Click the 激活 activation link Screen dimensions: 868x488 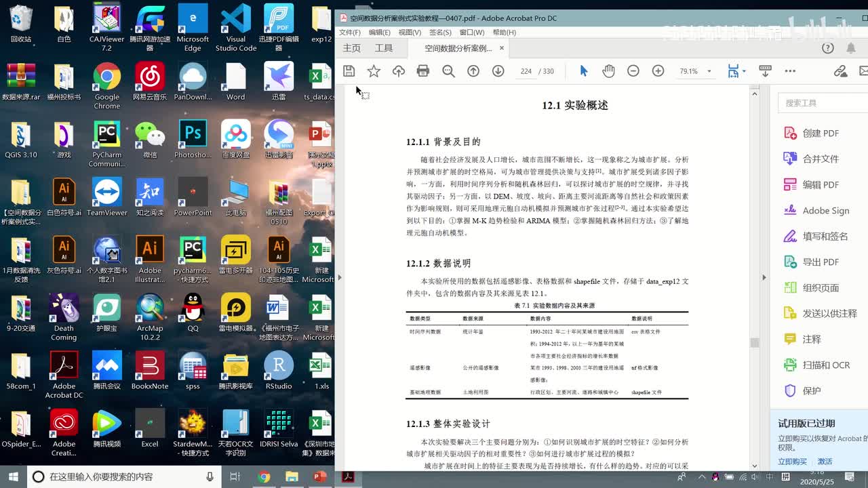825,462
